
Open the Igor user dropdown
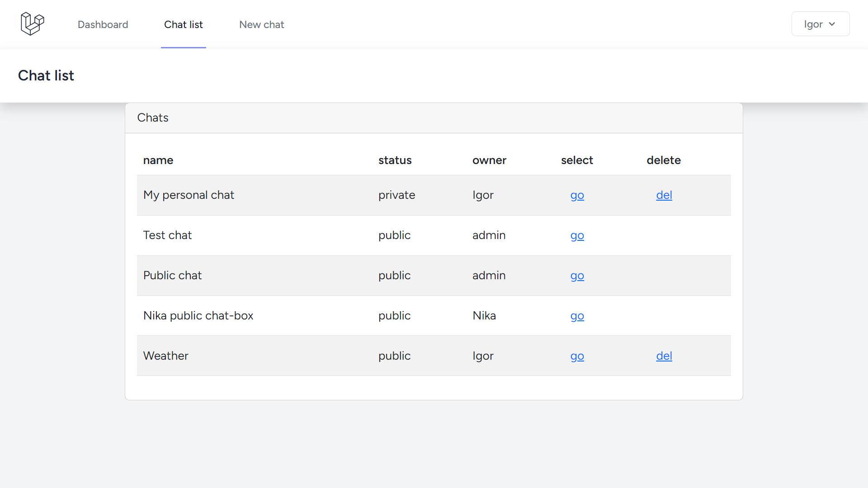click(x=820, y=24)
